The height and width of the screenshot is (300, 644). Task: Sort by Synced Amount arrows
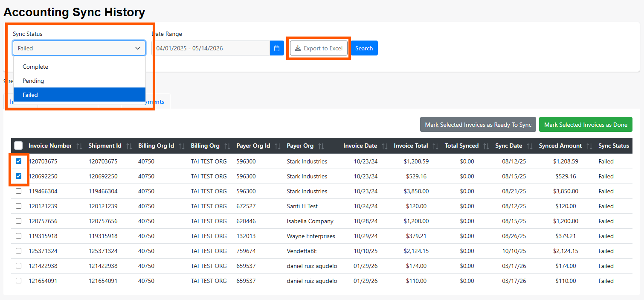pos(589,146)
